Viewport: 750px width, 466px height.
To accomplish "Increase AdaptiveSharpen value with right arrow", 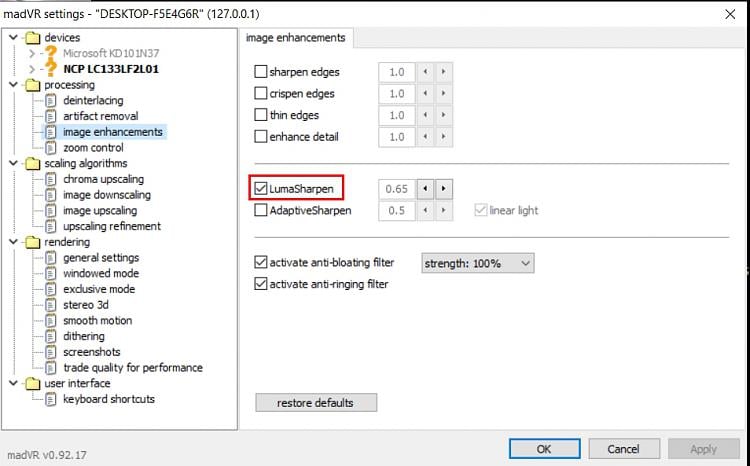I will click(x=443, y=210).
